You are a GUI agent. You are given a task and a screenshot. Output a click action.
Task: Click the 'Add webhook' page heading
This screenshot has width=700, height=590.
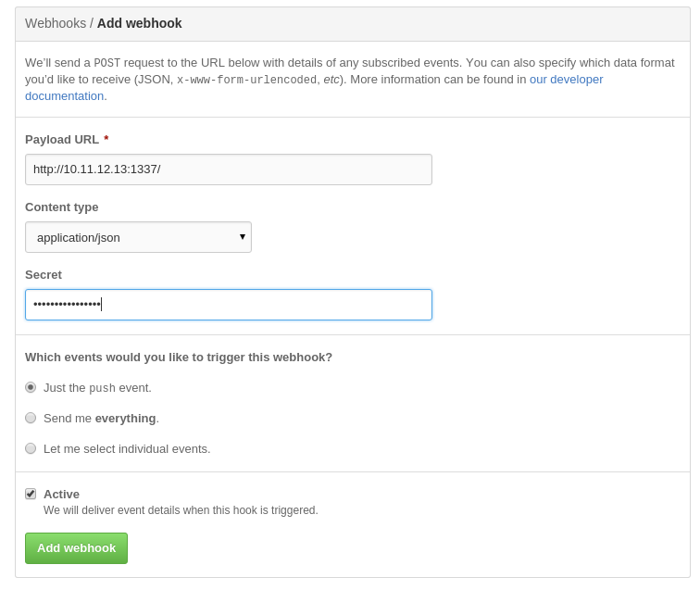click(x=140, y=23)
